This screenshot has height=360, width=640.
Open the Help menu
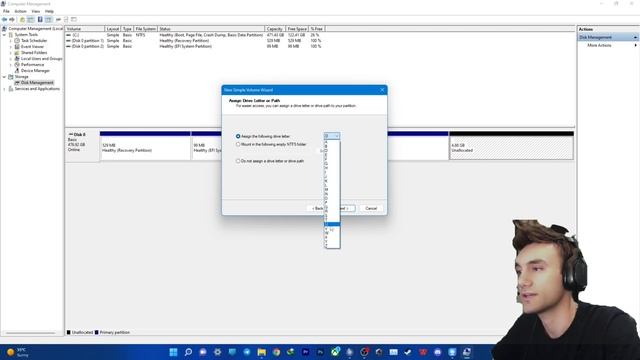click(x=49, y=11)
